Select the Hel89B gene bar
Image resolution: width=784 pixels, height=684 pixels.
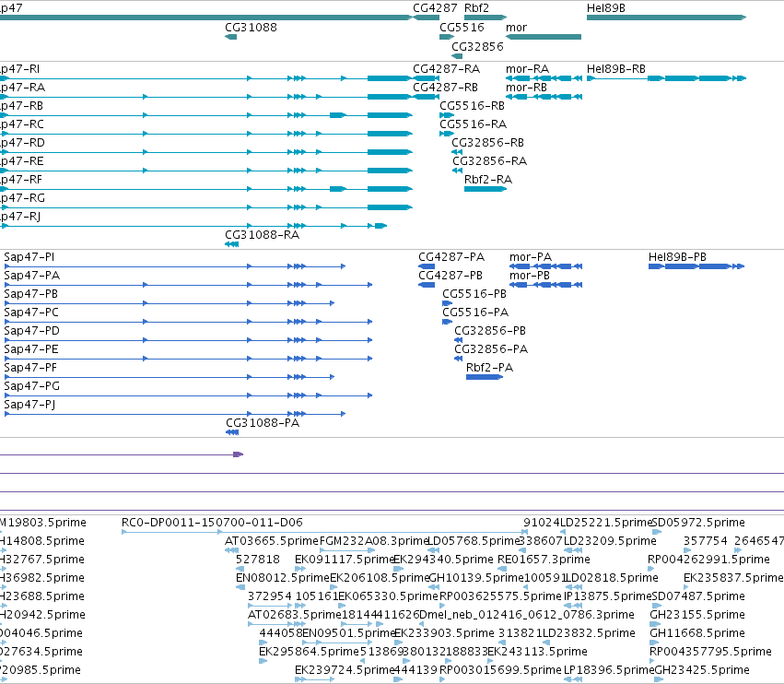pyautogui.click(x=666, y=18)
